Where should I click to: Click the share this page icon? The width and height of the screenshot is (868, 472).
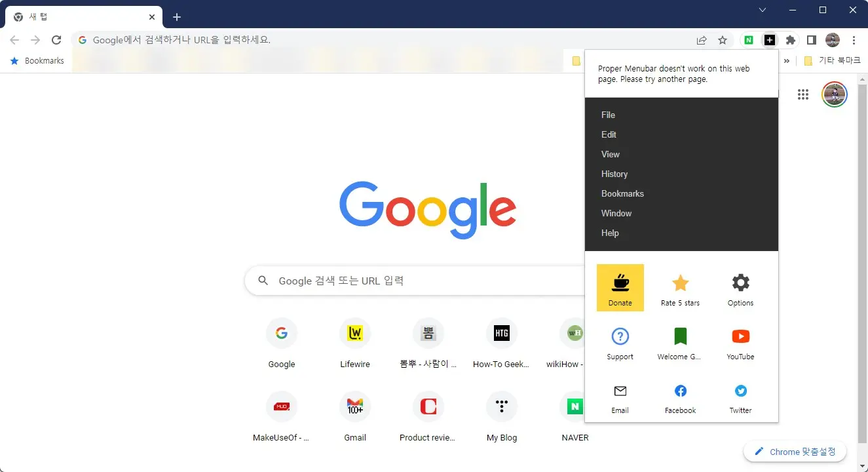point(702,40)
